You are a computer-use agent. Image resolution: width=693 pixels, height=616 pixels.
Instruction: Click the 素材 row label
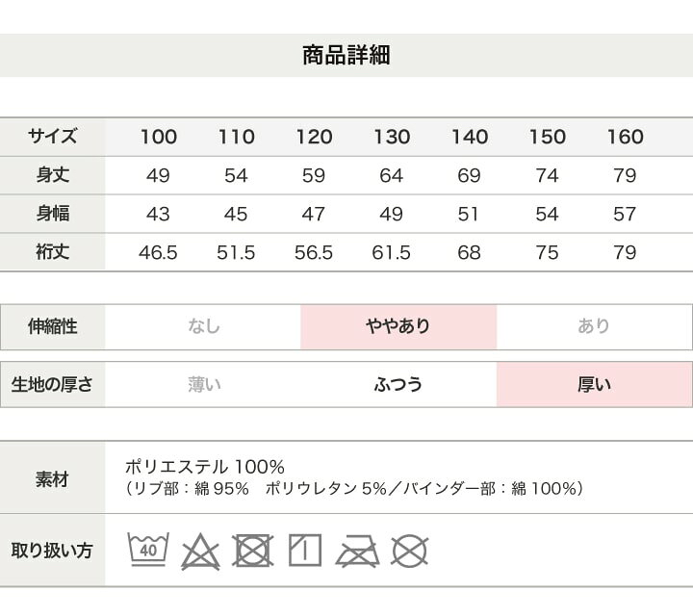coord(52,478)
